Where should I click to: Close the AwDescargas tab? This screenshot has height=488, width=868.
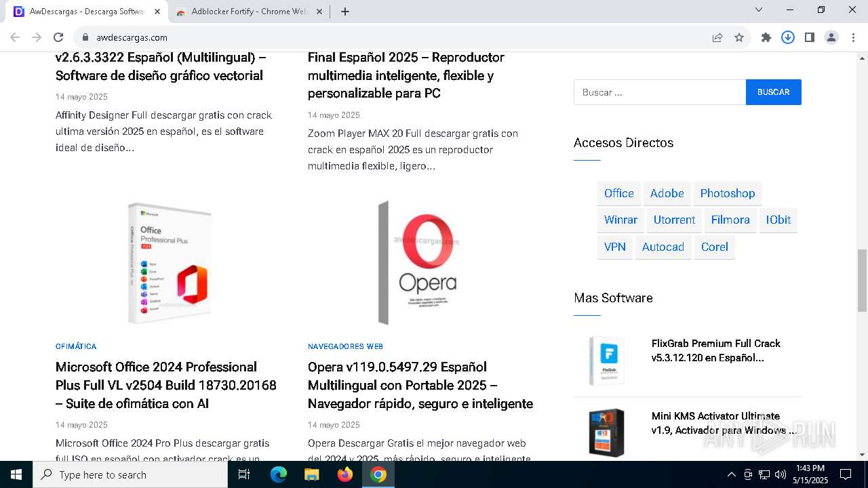pyautogui.click(x=157, y=12)
